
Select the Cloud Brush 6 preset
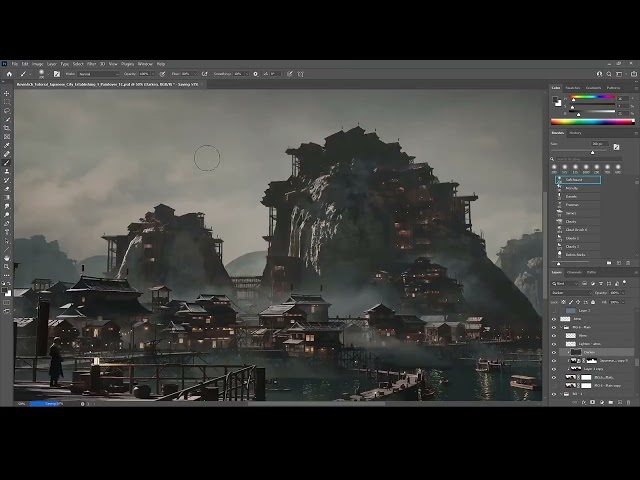[578, 230]
